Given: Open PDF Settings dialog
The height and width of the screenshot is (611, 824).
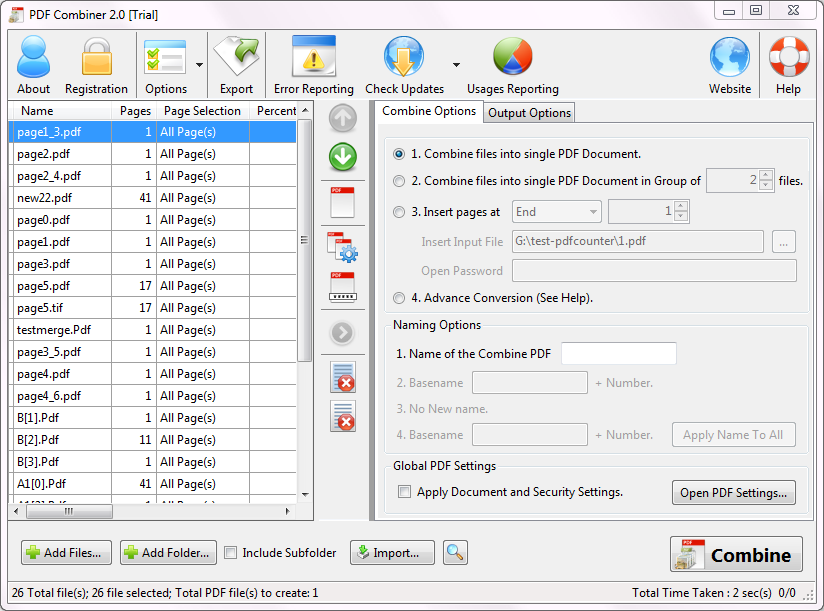Looking at the screenshot, I should [734, 493].
